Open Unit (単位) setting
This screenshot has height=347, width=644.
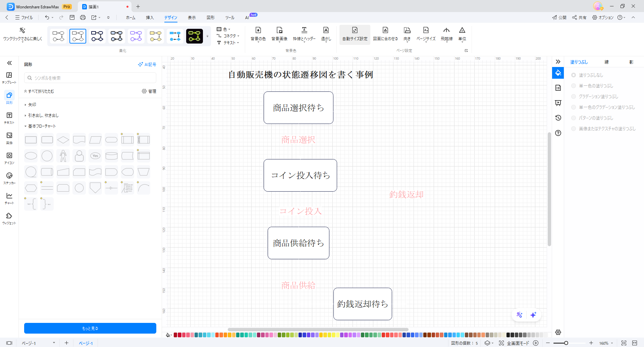click(x=462, y=34)
